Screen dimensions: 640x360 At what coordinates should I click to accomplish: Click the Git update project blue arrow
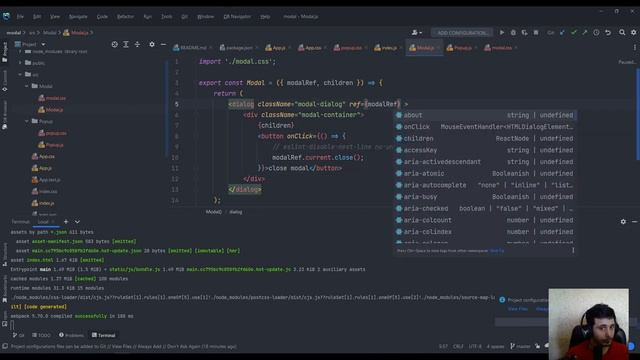[562, 32]
